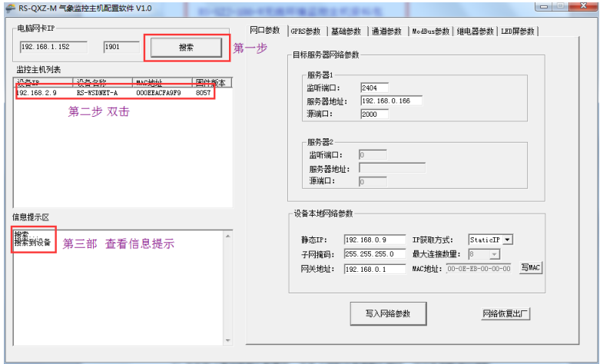Click server 2 源端口 field
600x364 pixels.
click(x=373, y=182)
